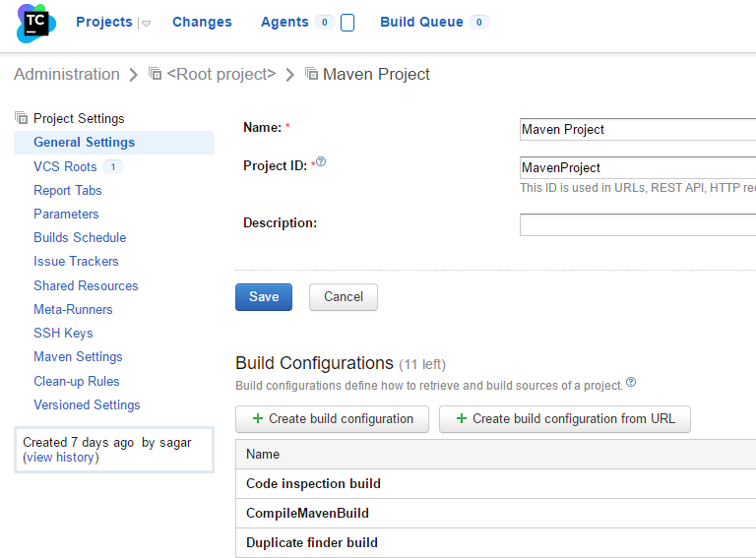The width and height of the screenshot is (756, 558).
Task: Click Create build configuration from URL
Action: 565,419
